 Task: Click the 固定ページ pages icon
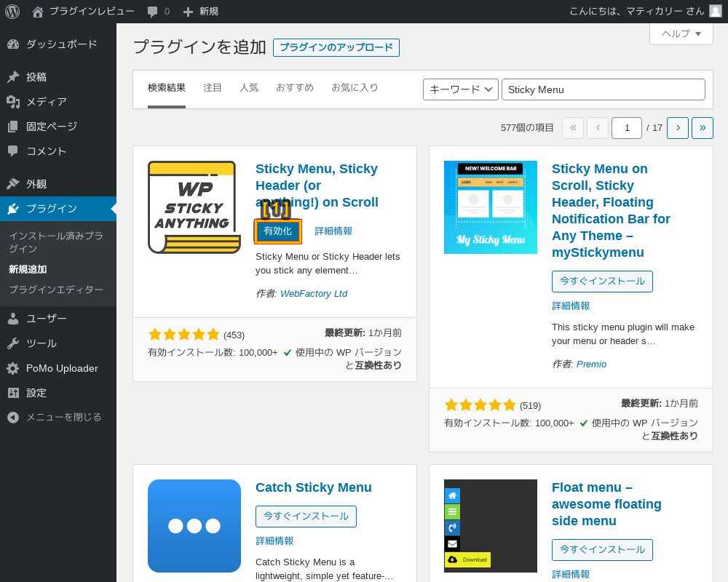click(x=13, y=127)
